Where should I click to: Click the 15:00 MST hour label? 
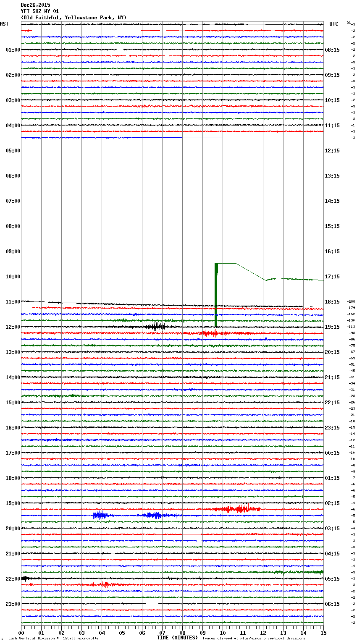click(x=13, y=403)
